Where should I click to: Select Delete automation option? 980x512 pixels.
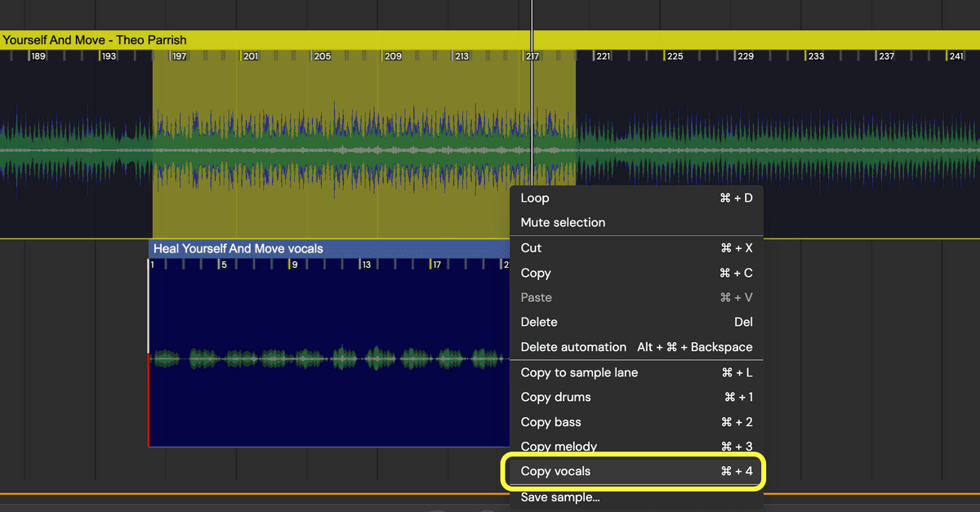[x=573, y=346]
